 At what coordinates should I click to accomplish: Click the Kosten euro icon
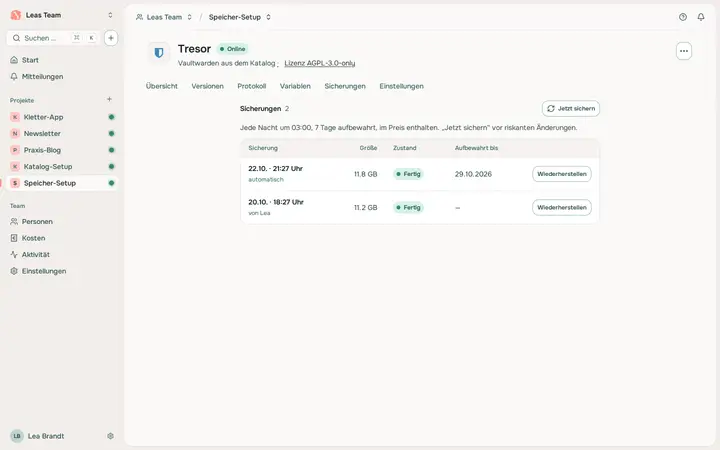(x=14, y=238)
